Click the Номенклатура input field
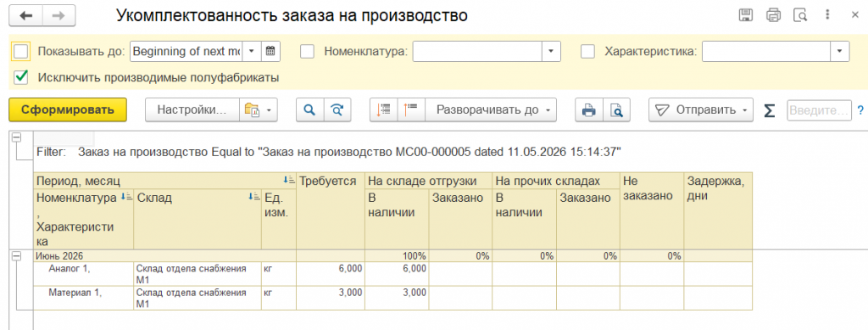Image resolution: width=868 pixels, height=330 pixels. [476, 52]
